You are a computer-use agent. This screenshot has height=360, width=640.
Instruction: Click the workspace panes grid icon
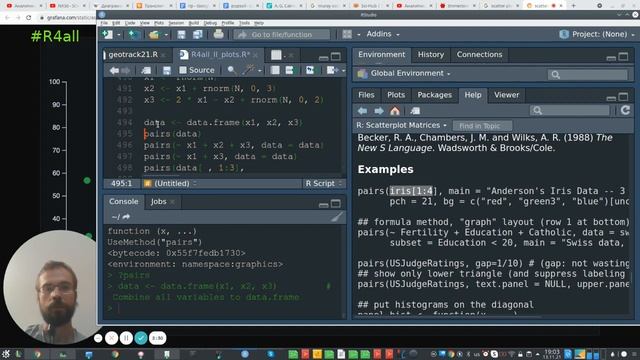pyautogui.click(x=347, y=34)
